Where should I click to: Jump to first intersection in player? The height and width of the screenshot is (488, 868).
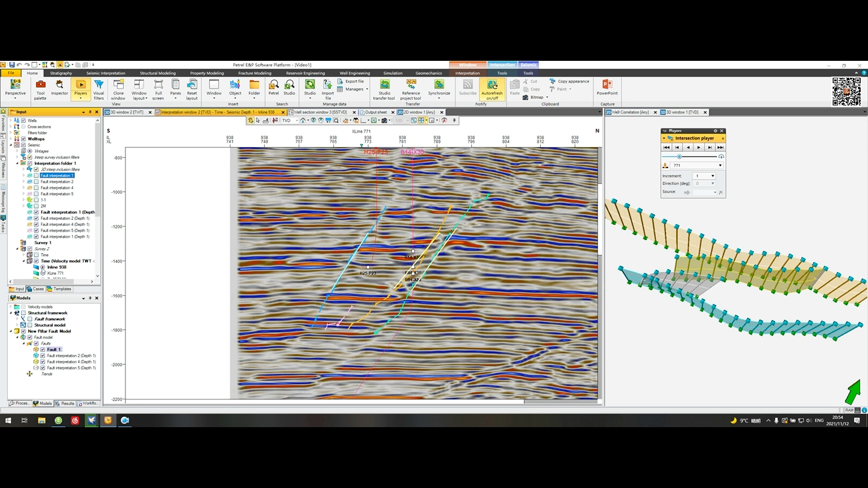[x=667, y=147]
